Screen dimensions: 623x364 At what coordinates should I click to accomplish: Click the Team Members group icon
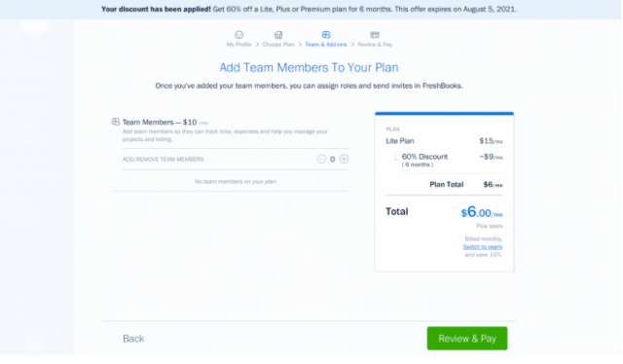pos(116,122)
